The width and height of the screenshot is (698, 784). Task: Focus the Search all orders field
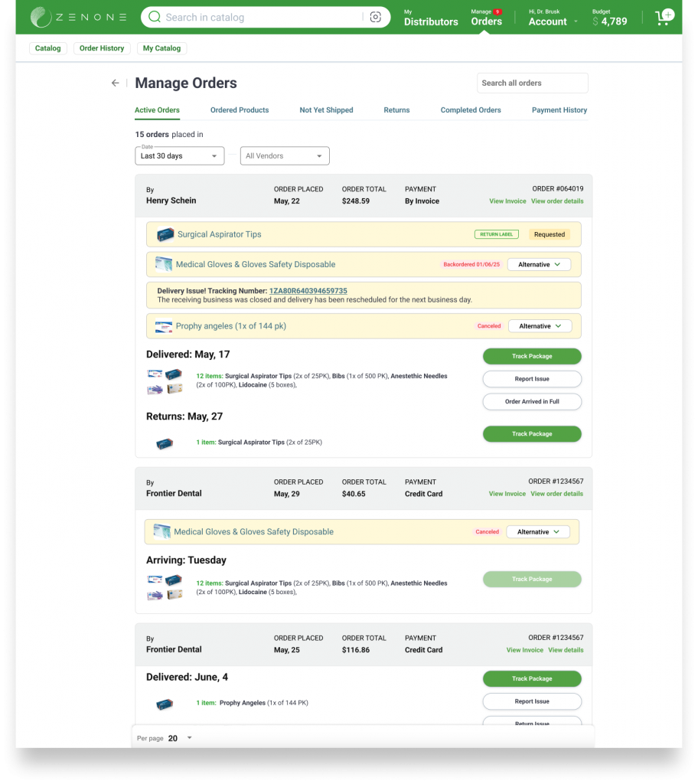pyautogui.click(x=532, y=83)
